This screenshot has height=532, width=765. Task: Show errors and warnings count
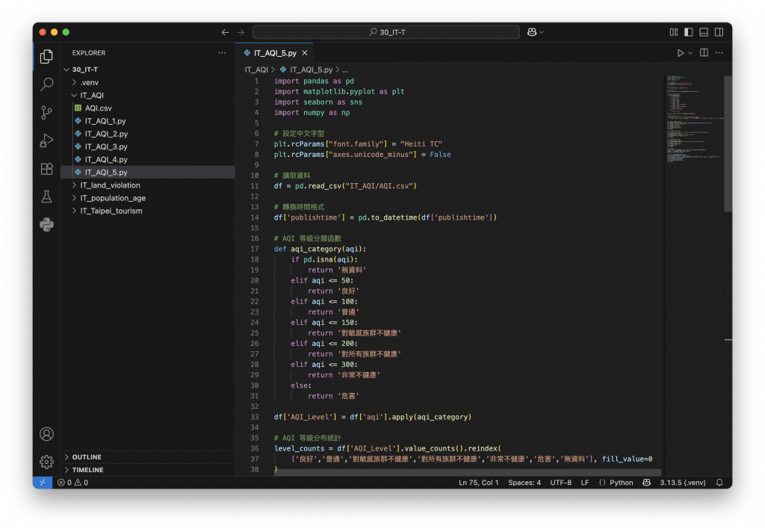(x=72, y=482)
